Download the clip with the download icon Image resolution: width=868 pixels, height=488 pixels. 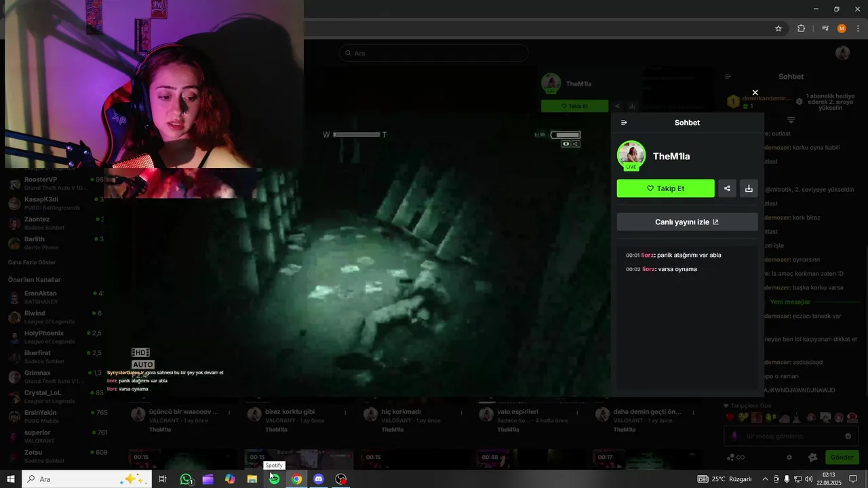click(x=749, y=188)
